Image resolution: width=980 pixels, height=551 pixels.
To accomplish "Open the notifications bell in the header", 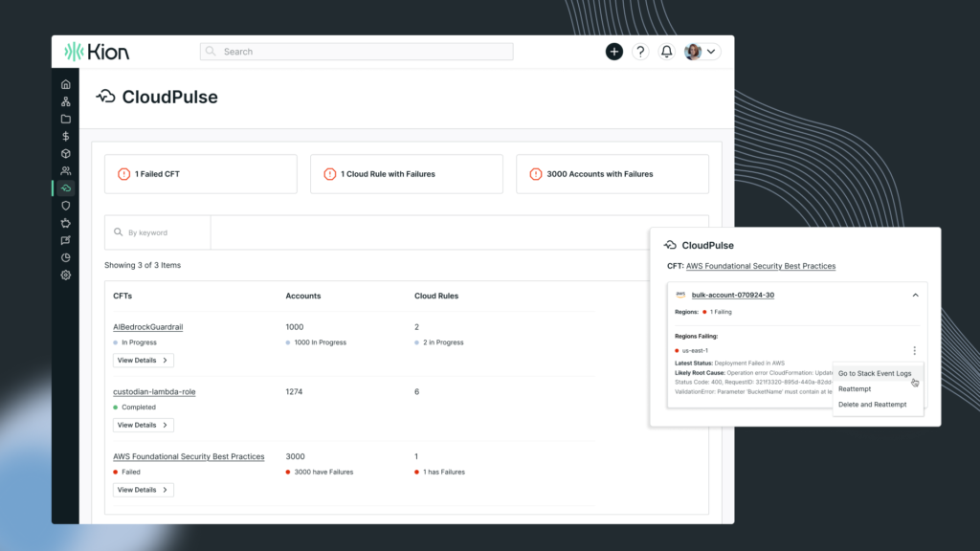I will 666,51.
